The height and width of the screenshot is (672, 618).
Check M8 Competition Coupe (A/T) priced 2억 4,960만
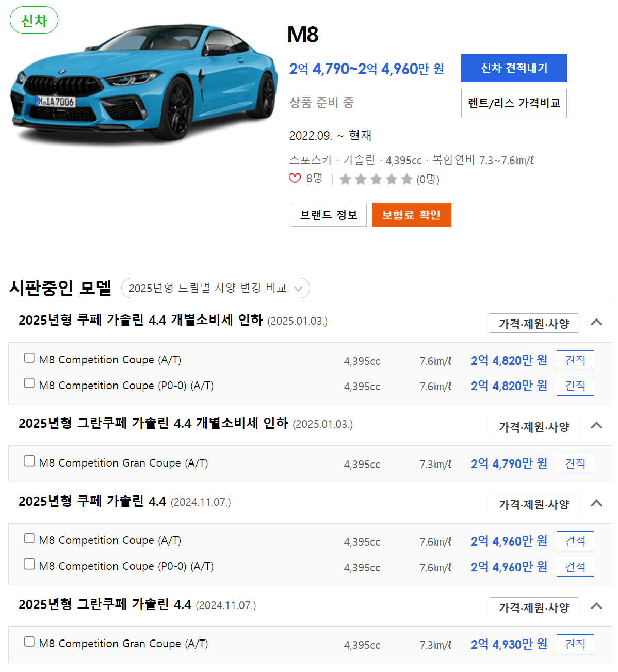[x=29, y=538]
